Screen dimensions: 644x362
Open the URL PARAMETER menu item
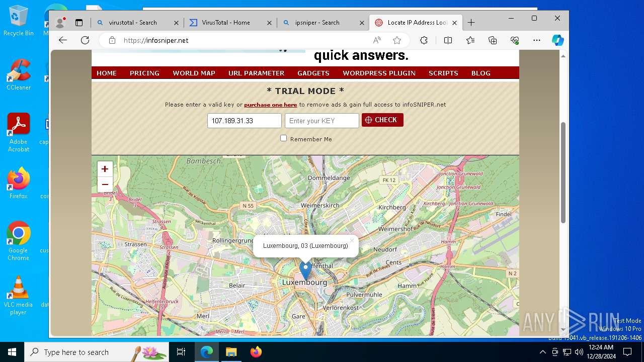(256, 73)
